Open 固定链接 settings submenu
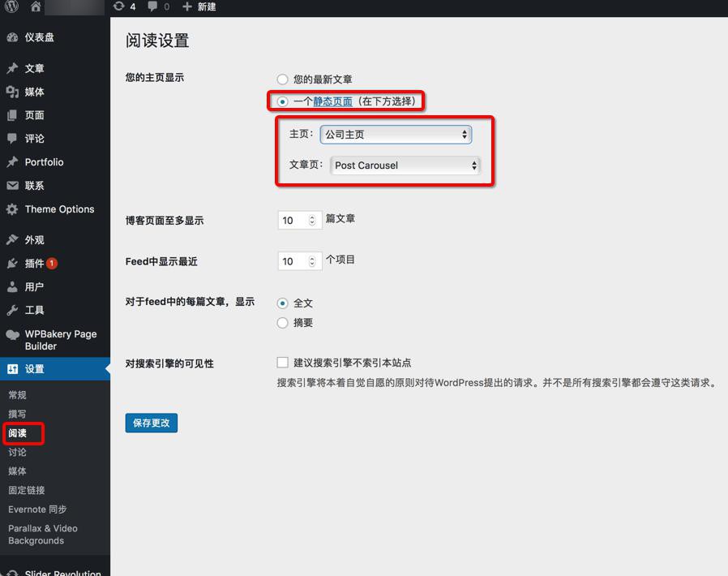 pos(27,490)
